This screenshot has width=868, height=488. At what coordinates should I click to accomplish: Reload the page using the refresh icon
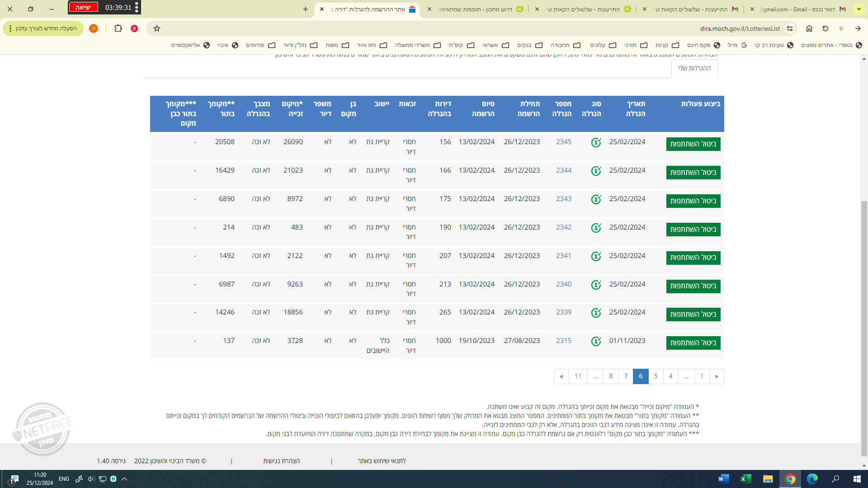(826, 28)
